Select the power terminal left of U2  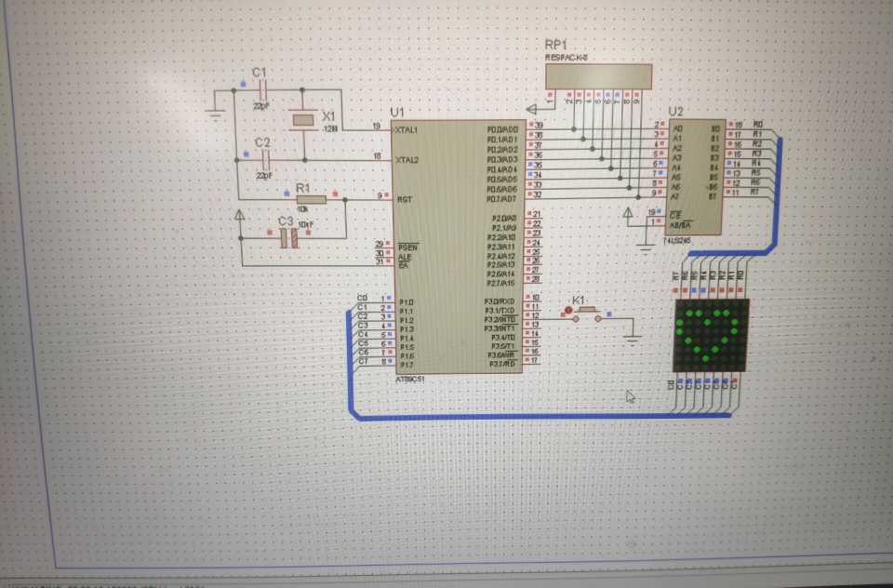coord(628,213)
